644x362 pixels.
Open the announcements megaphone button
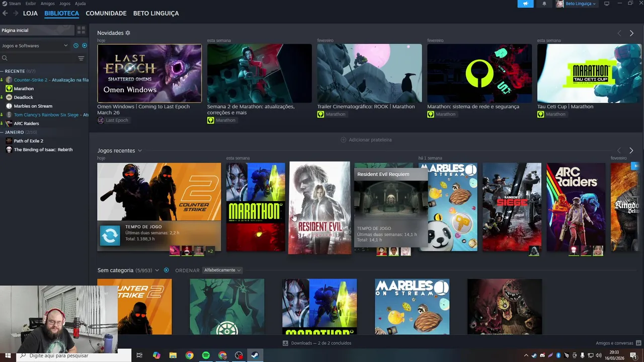click(x=525, y=4)
